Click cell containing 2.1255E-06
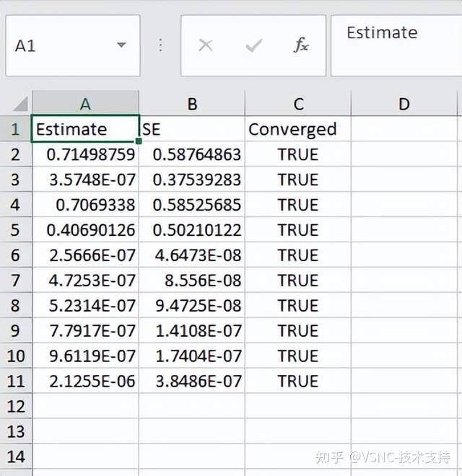 click(85, 381)
